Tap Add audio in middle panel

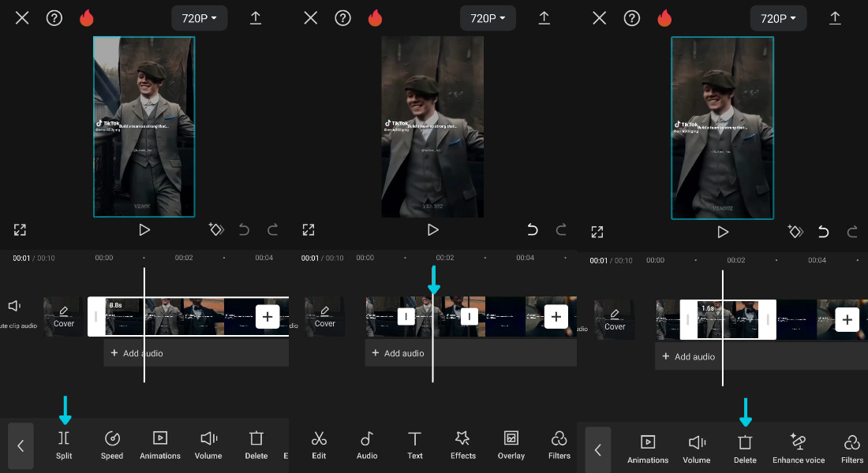tap(470, 353)
